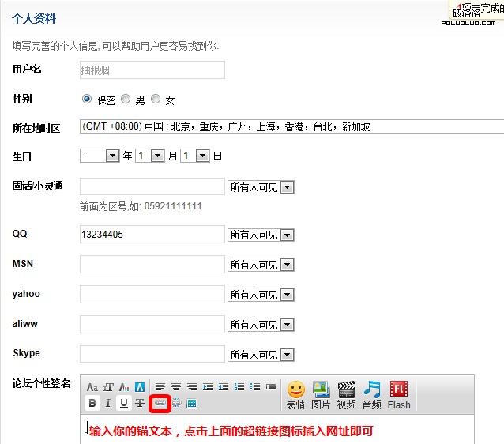Click the hyperlink insert icon in editor
The image size is (504, 444).
(x=160, y=403)
